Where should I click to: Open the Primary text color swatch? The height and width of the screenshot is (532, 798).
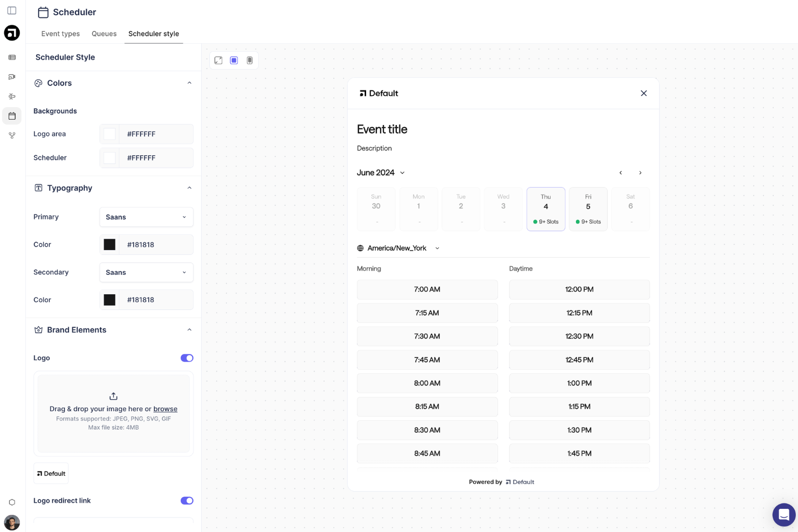click(109, 244)
